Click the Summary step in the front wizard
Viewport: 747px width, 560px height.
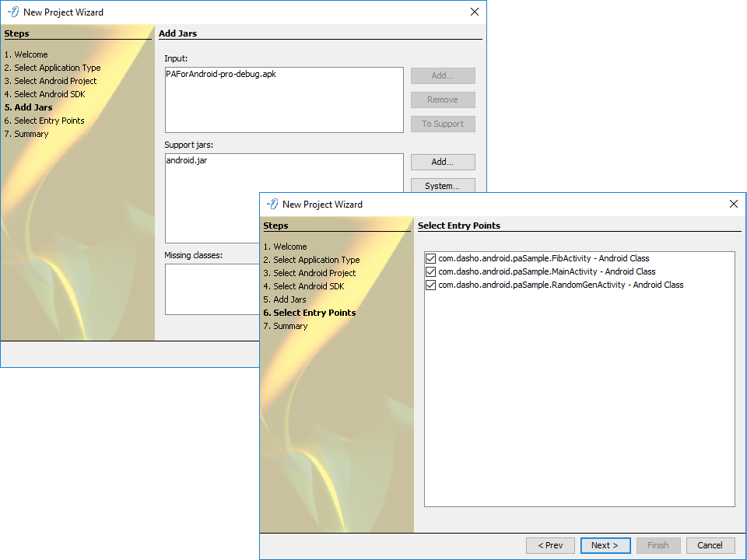pyautogui.click(x=290, y=326)
